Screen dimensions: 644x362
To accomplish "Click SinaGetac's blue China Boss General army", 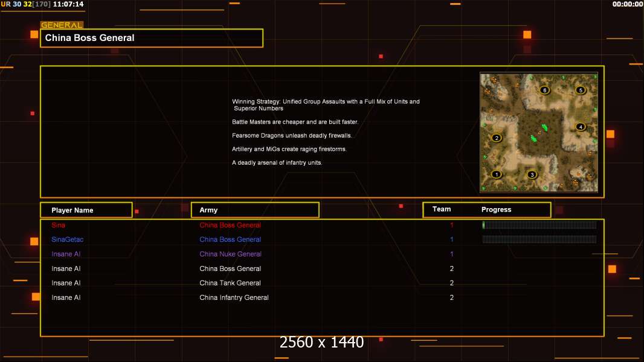I will click(230, 240).
